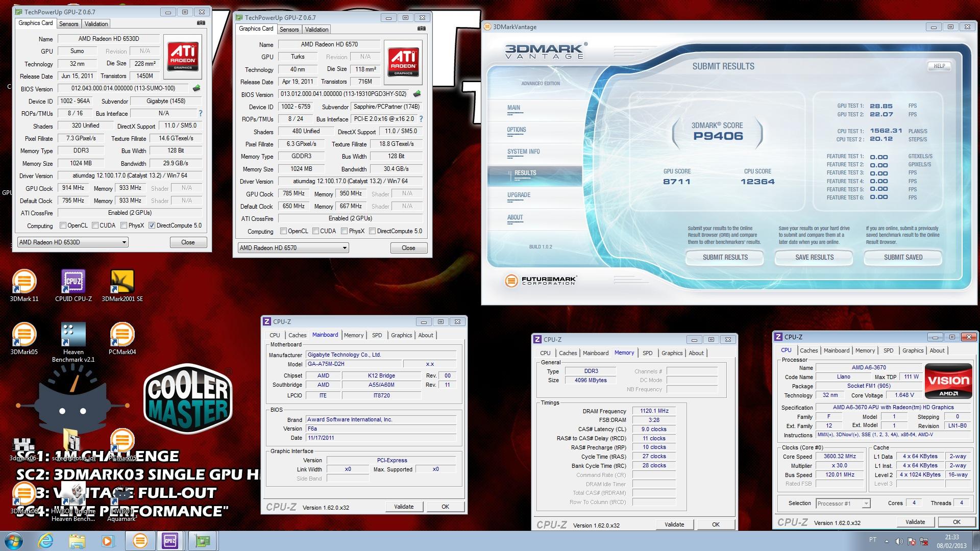Select SYSTEM INFO in 3DMark Vantage sidebar
Image resolution: width=980 pixels, height=551 pixels.
pyautogui.click(x=523, y=152)
